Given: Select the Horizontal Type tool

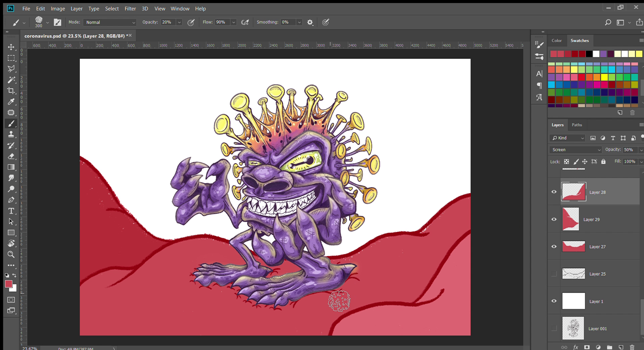Looking at the screenshot, I should 11,211.
